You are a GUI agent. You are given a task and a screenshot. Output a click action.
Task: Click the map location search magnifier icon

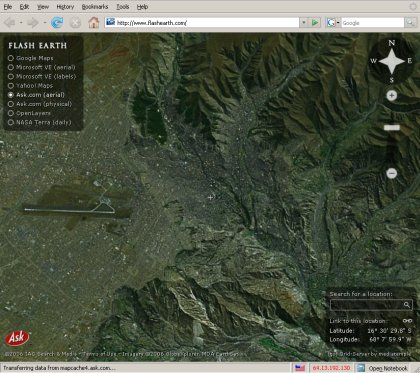coord(407,305)
